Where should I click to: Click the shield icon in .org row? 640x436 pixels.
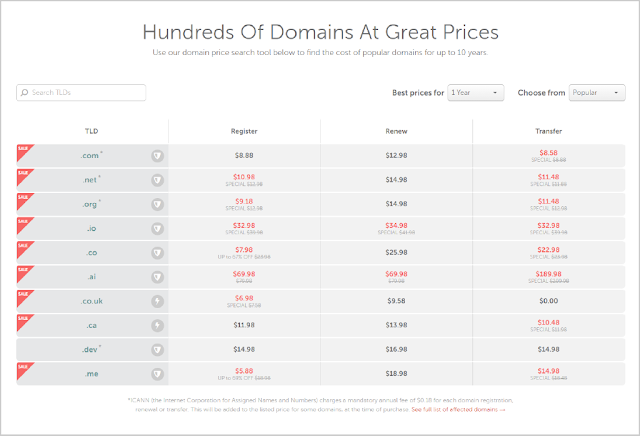pyautogui.click(x=158, y=204)
